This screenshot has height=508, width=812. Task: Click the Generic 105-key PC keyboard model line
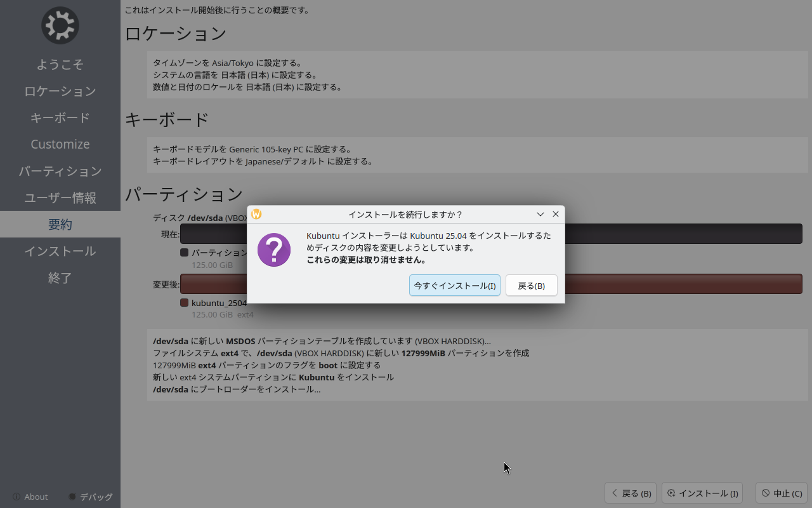click(x=252, y=149)
